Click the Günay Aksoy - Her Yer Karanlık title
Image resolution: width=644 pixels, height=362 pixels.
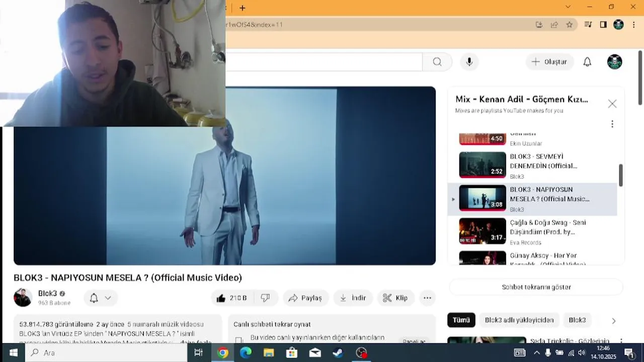[x=548, y=260]
